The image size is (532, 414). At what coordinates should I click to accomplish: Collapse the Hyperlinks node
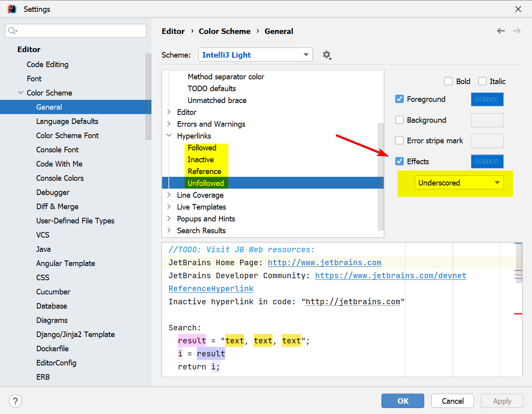[x=169, y=136]
